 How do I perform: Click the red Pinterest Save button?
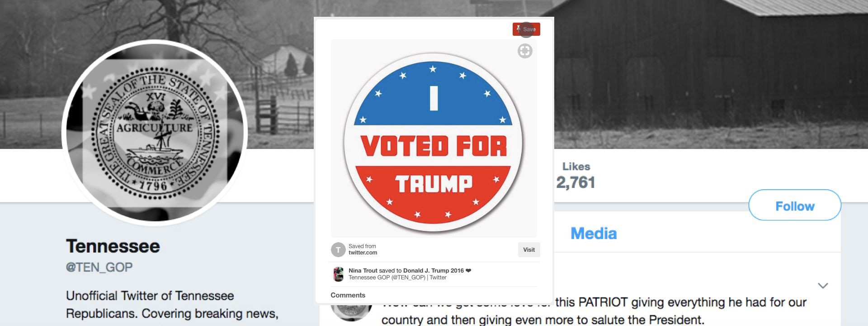pyautogui.click(x=526, y=29)
